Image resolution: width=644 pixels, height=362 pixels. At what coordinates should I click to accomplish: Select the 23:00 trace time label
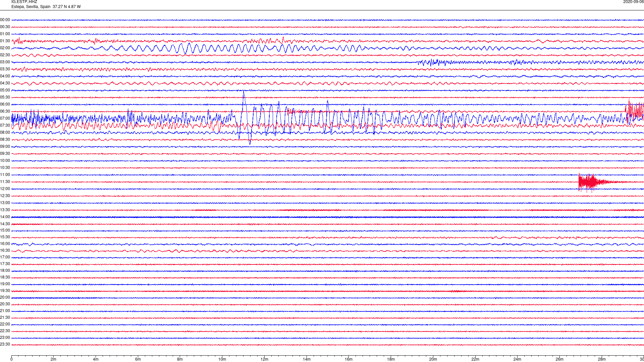5,338
